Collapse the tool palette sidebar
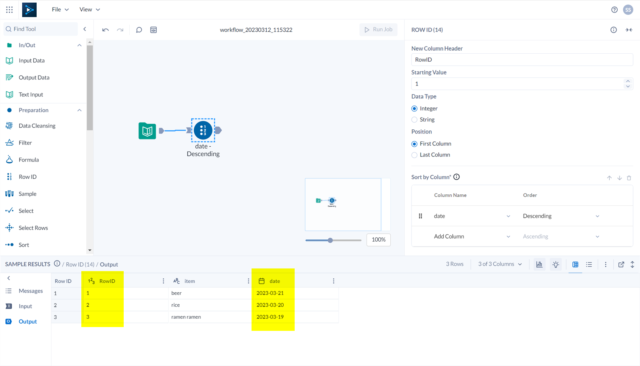This screenshot has height=366, width=640. tap(84, 29)
